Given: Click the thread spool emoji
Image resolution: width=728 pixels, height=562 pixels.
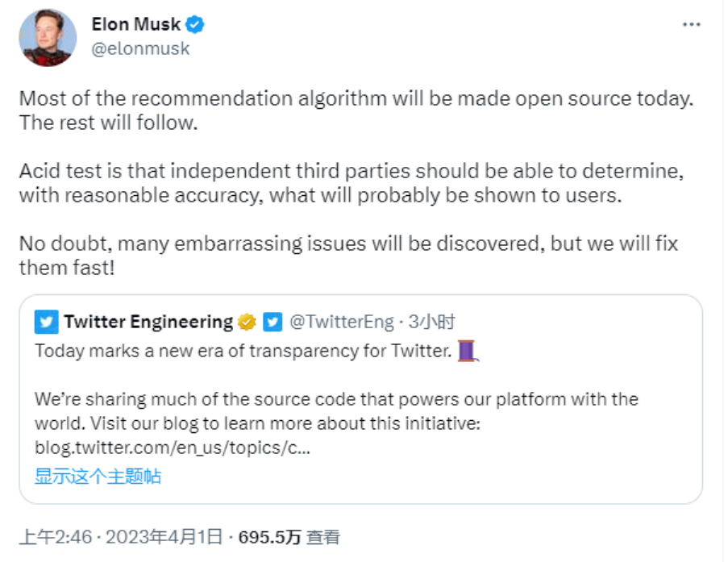Looking at the screenshot, I should (468, 352).
